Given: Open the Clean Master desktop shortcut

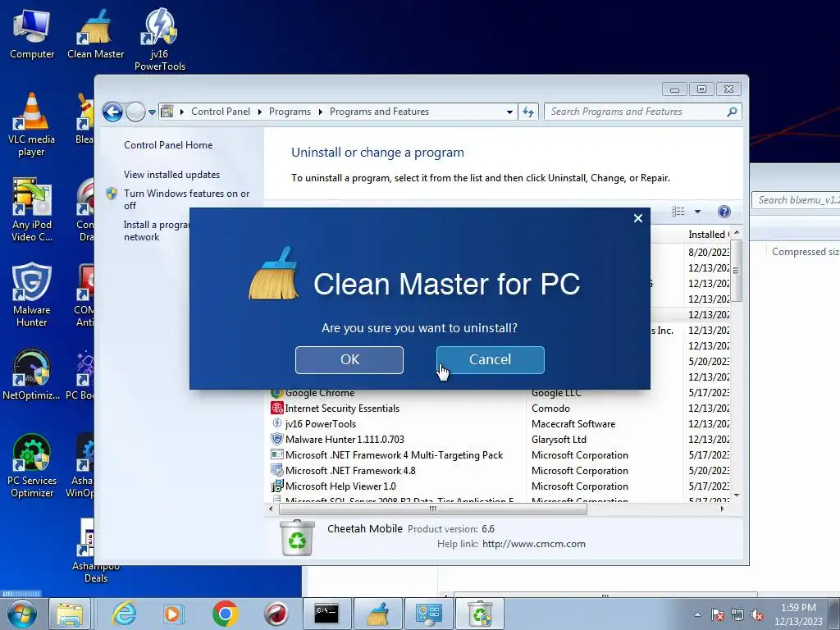Looking at the screenshot, I should [95, 34].
